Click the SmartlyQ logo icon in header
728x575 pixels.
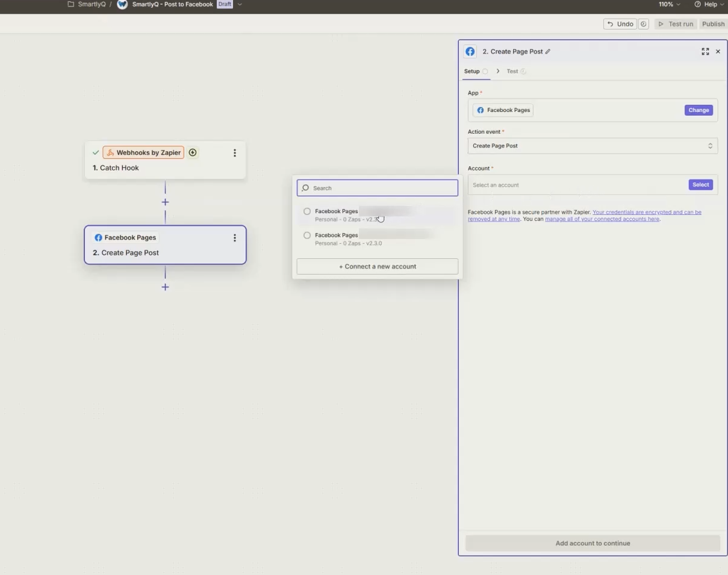(x=122, y=4)
